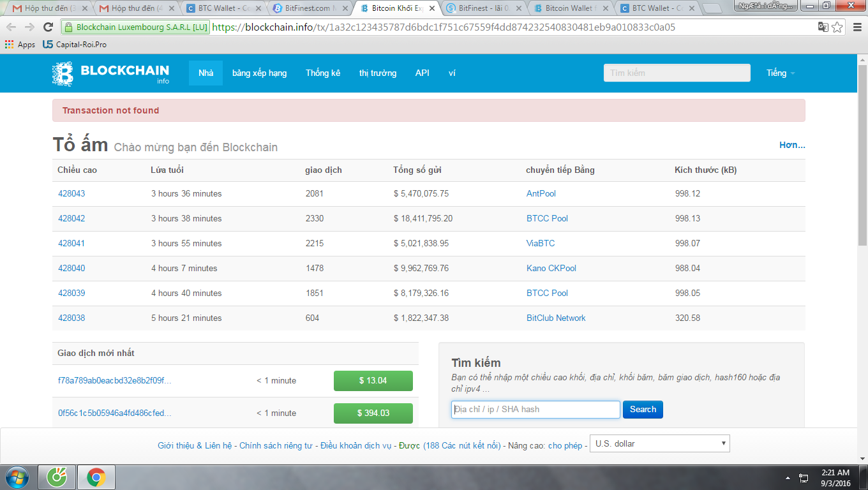Click the '$ 13.04' green amount button

tap(373, 381)
